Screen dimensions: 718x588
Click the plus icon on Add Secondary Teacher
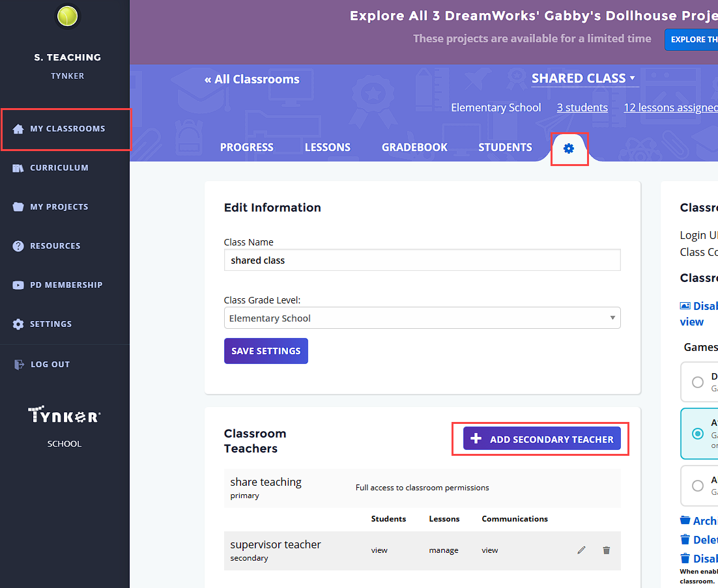pyautogui.click(x=476, y=438)
